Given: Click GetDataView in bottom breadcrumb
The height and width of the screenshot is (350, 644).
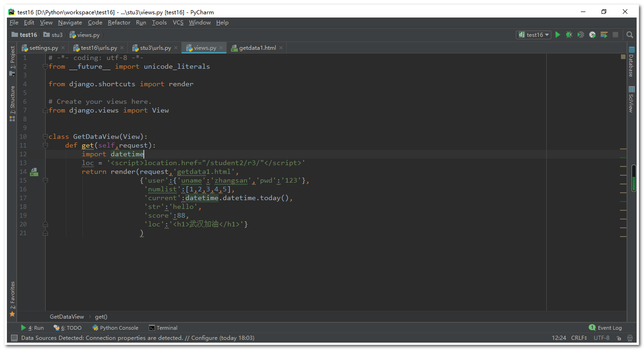Looking at the screenshot, I should tap(67, 317).
